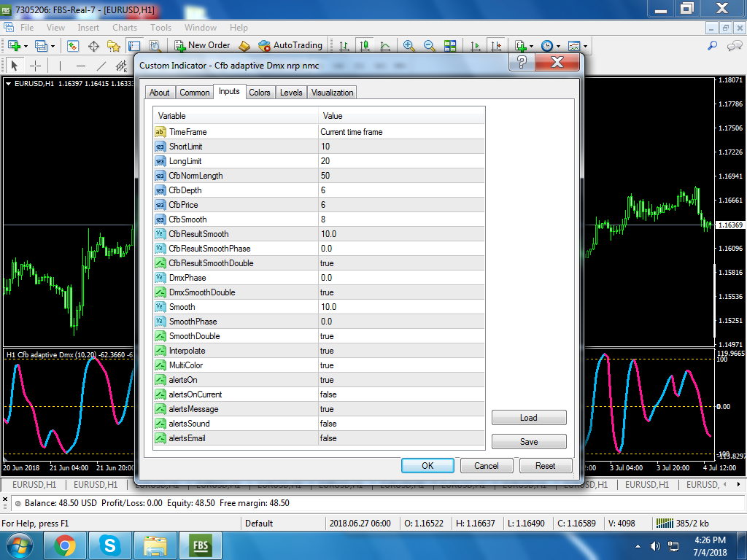Click the New Order button

(x=202, y=45)
